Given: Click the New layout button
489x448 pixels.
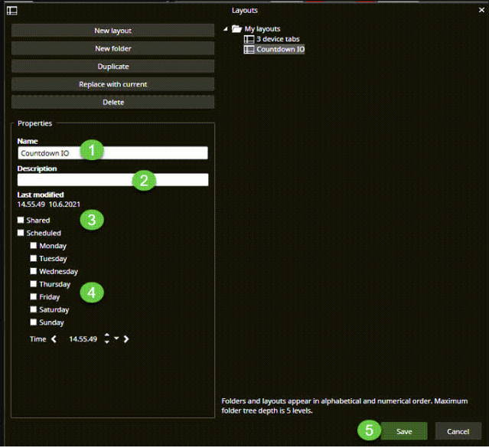Looking at the screenshot, I should click(112, 31).
